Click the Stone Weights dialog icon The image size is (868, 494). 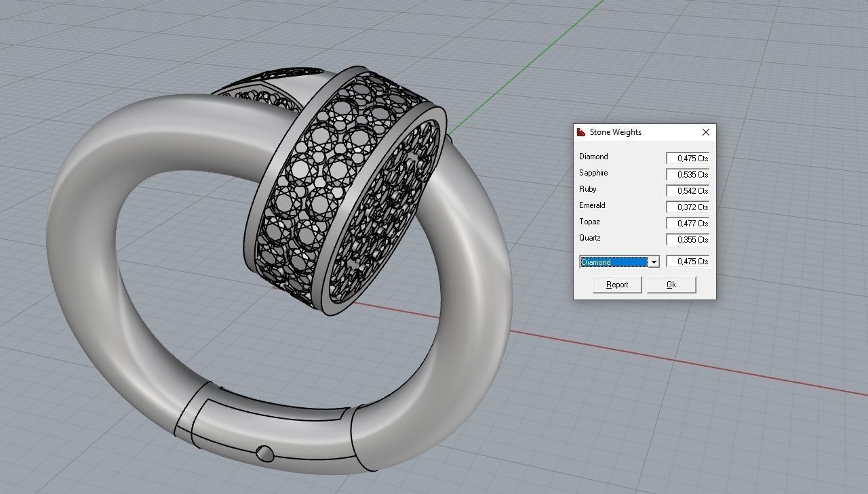[581, 132]
